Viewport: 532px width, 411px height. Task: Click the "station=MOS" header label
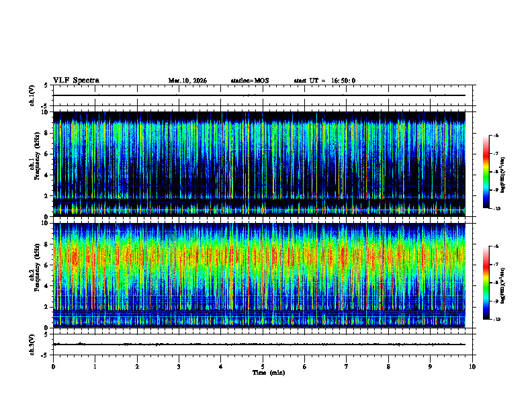point(250,81)
